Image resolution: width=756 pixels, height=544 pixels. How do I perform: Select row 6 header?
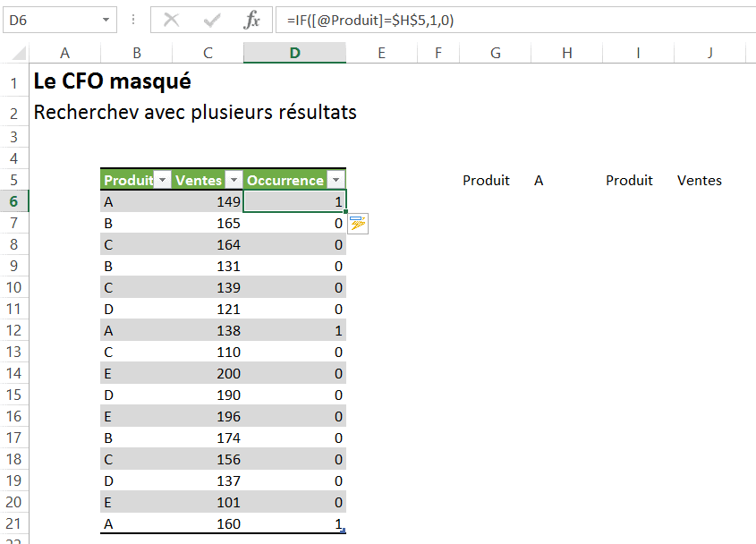point(14,202)
